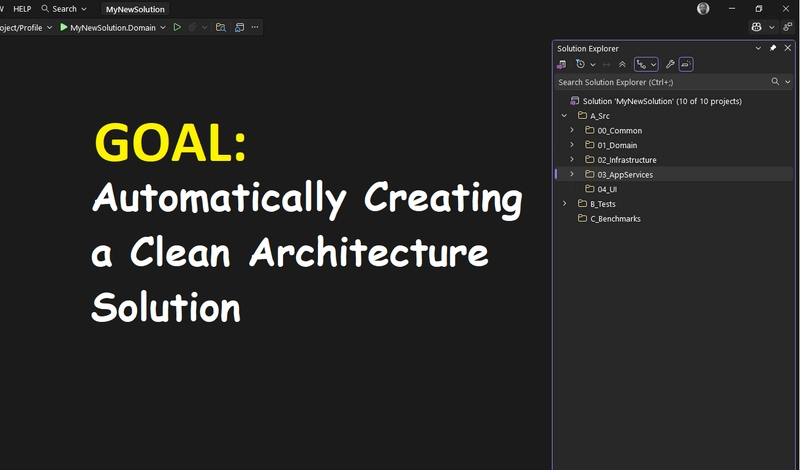The height and width of the screenshot is (470, 800).
Task: Open the user account avatar
Action: [x=703, y=9]
